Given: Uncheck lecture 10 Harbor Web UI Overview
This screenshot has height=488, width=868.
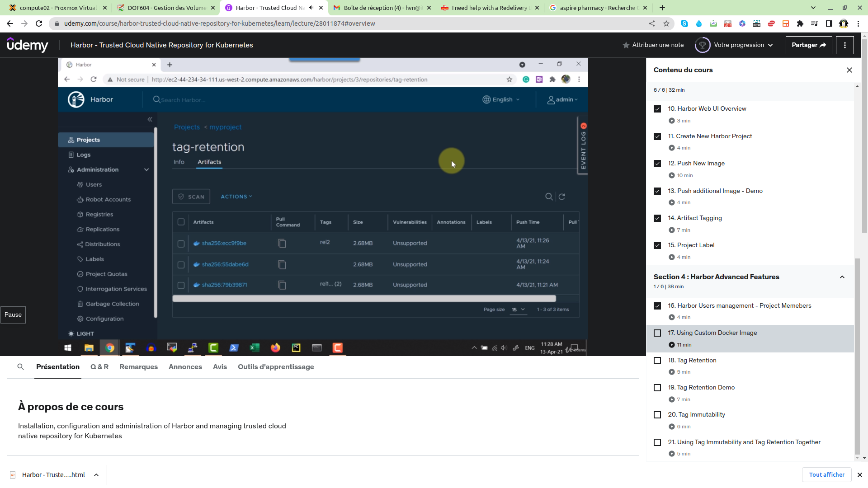Looking at the screenshot, I should pyautogui.click(x=657, y=109).
